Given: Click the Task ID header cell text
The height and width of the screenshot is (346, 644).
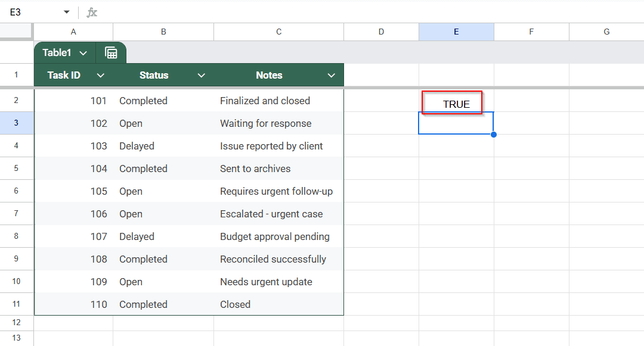Looking at the screenshot, I should pos(64,76).
